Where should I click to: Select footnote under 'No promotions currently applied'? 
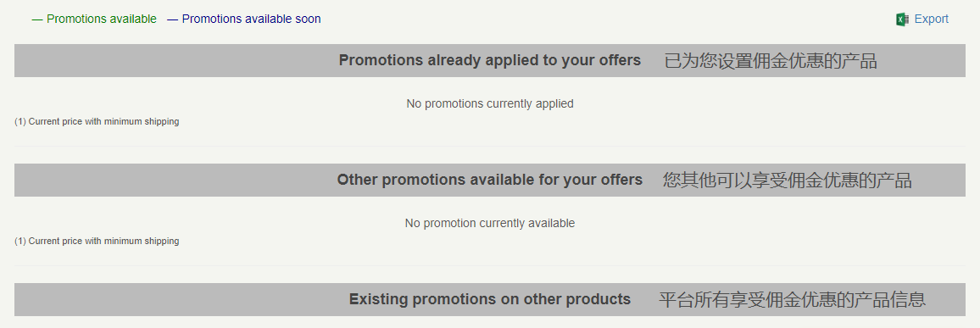click(97, 122)
